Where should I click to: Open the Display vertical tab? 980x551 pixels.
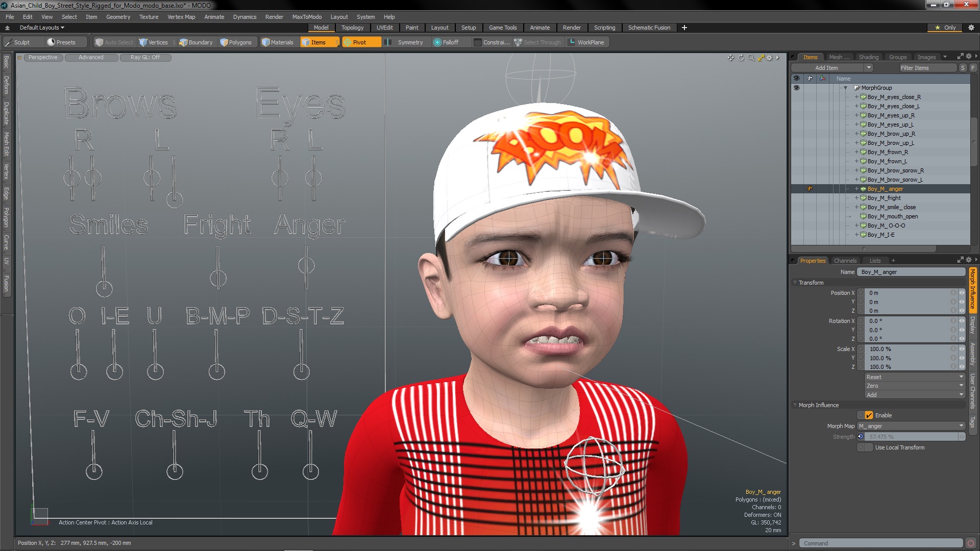point(973,325)
